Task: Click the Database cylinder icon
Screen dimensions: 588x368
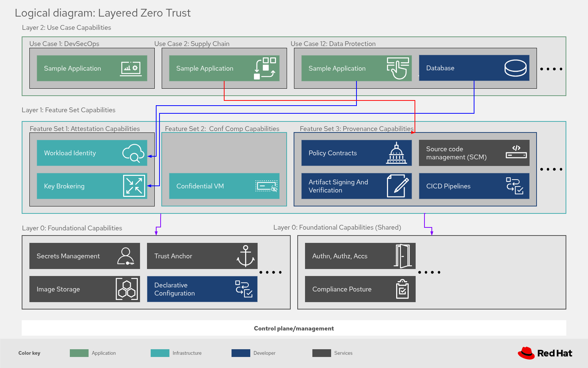Action: tap(516, 68)
